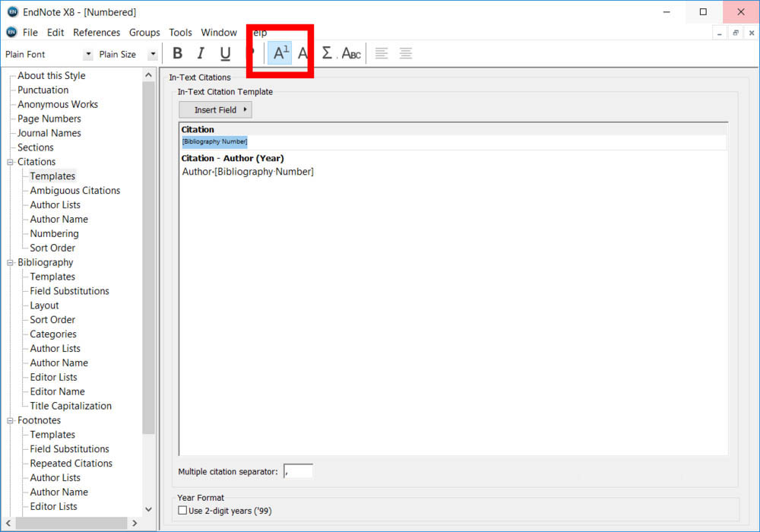This screenshot has width=760, height=532.
Task: Collapse the Citations tree section
Action: point(11,162)
